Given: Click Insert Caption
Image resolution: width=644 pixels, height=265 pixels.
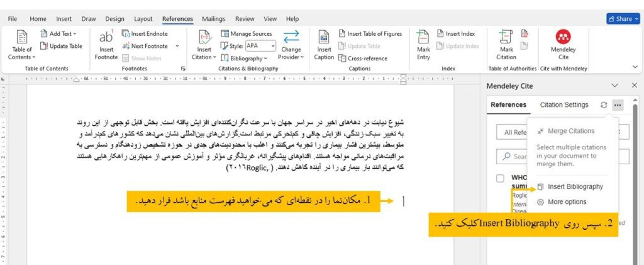Looking at the screenshot, I should click(324, 45).
